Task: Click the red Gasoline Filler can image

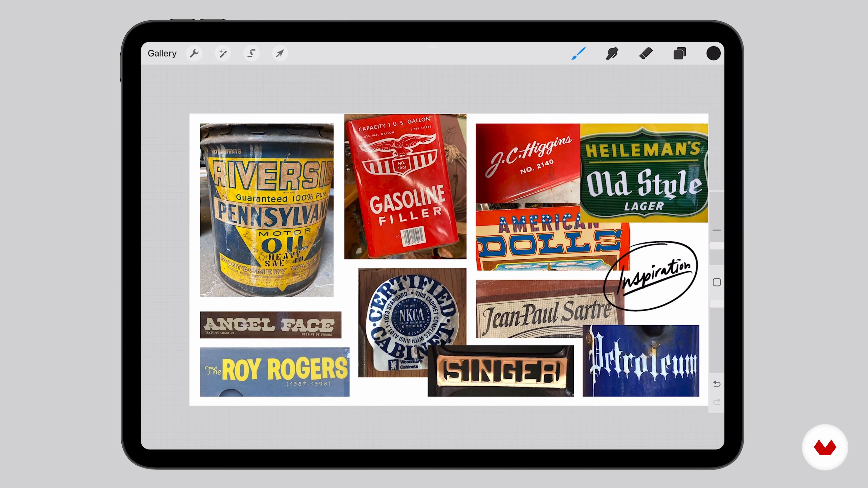Action: pyautogui.click(x=405, y=187)
